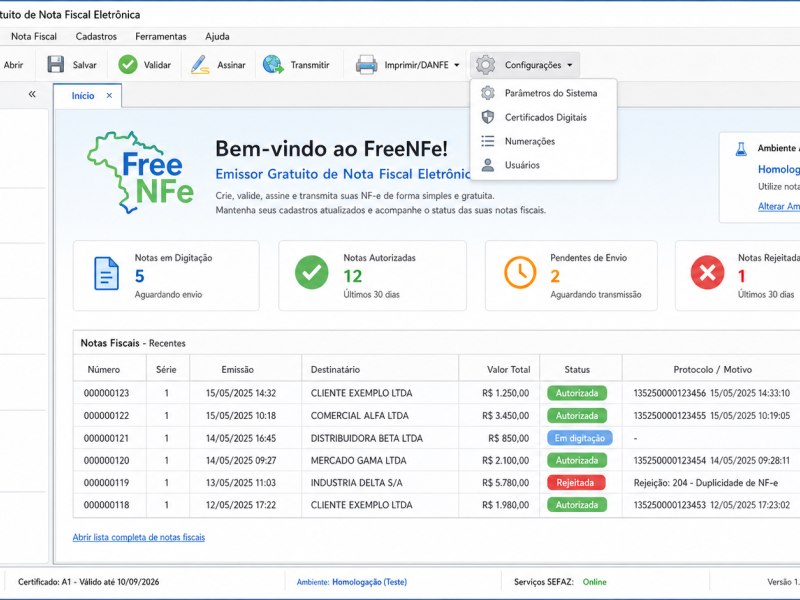The height and width of the screenshot is (600, 800).
Task: Click the Online SEFAZ status indicator
Action: [x=594, y=582]
